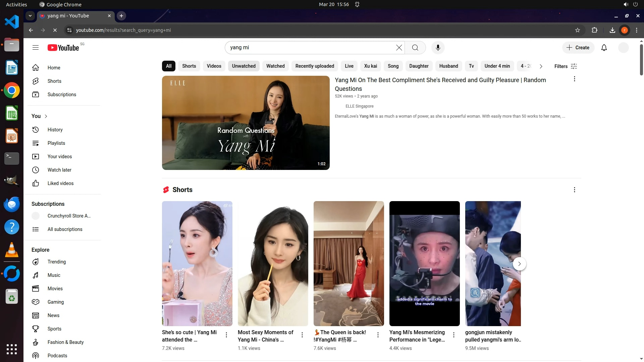The width and height of the screenshot is (644, 362).
Task: Open three-dot menu of Shorts shelf
Action: tap(574, 190)
